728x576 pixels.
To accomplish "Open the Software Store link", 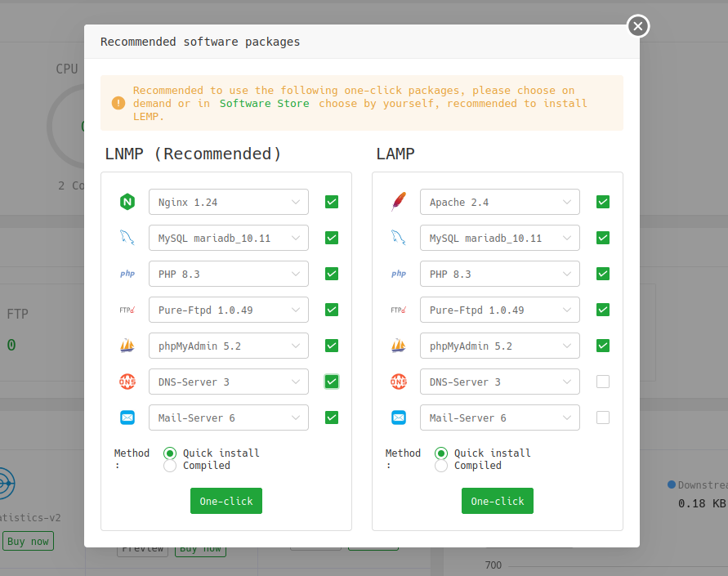I will pos(264,104).
